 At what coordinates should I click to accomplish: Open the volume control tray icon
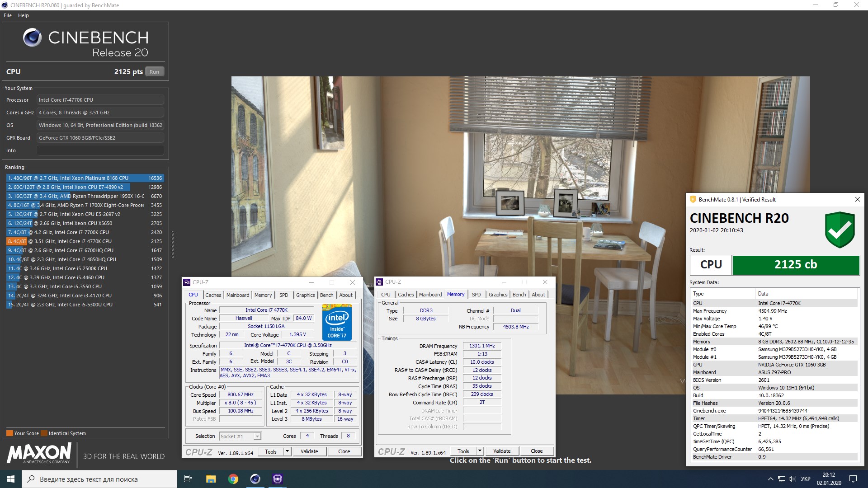tap(792, 479)
